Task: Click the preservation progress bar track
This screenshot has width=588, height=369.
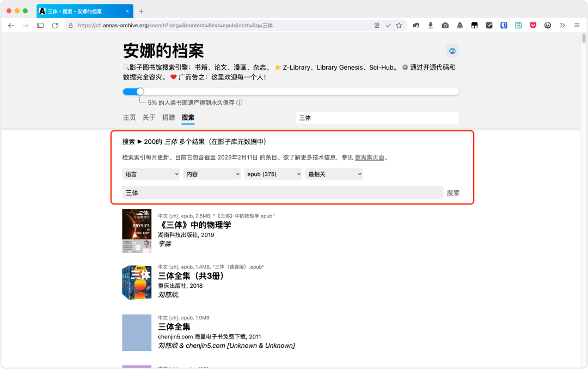Action: 291,92
